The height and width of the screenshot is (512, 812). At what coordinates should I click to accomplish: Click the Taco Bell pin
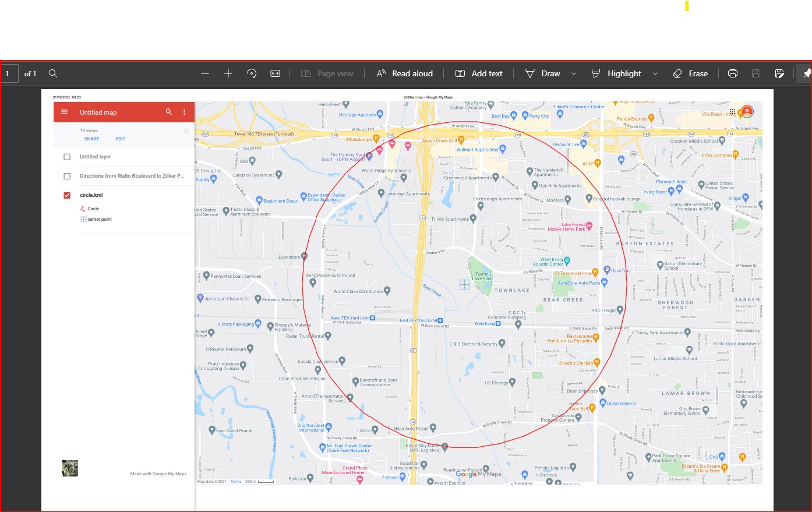(592, 408)
